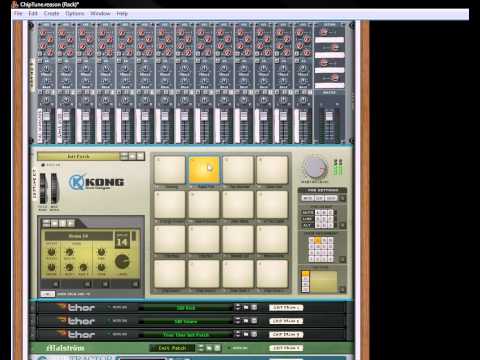Click the first Thor logo
This screenshot has height=360, width=480.
(77, 307)
